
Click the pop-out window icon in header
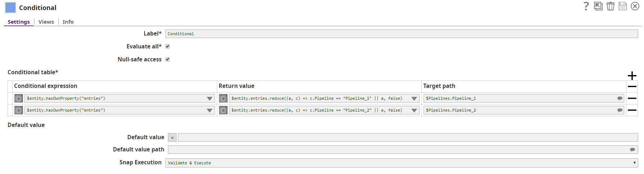[598, 6]
